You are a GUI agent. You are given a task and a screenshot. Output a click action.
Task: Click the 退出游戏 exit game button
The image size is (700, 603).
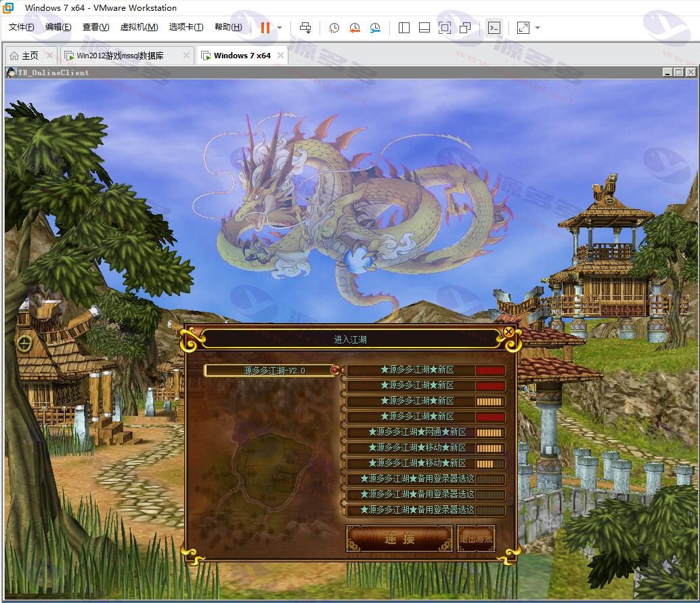click(476, 539)
